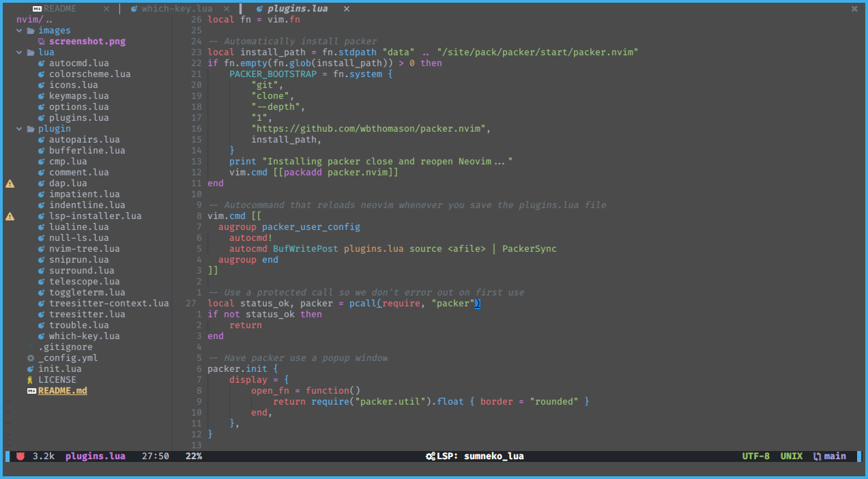Open which-key.lua in the file tree
The image size is (868, 479).
pos(84,336)
